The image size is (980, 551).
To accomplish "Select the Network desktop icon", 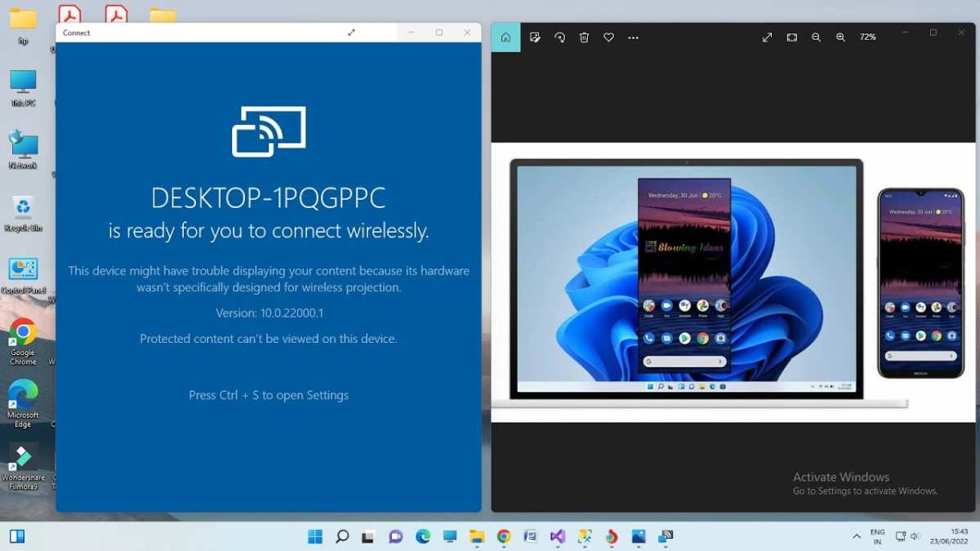I will coord(23,150).
